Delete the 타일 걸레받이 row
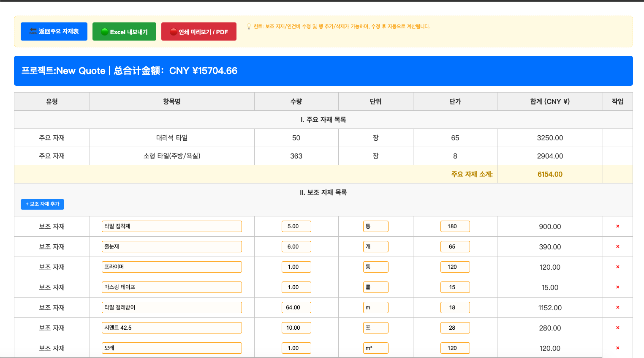Screen dimensions: 644x358 pyautogui.click(x=617, y=307)
